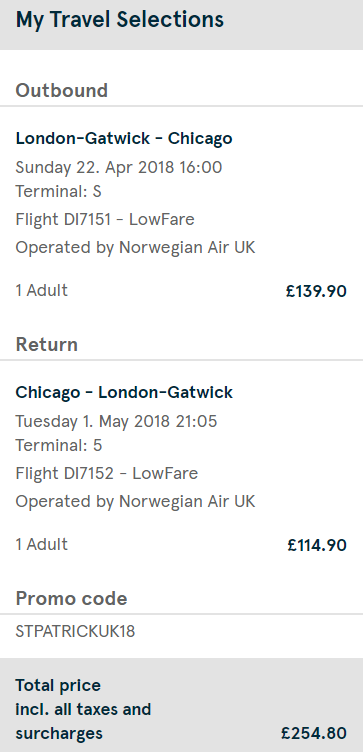This screenshot has height=752, width=363.
Task: Select the Return section header
Action: point(47,345)
